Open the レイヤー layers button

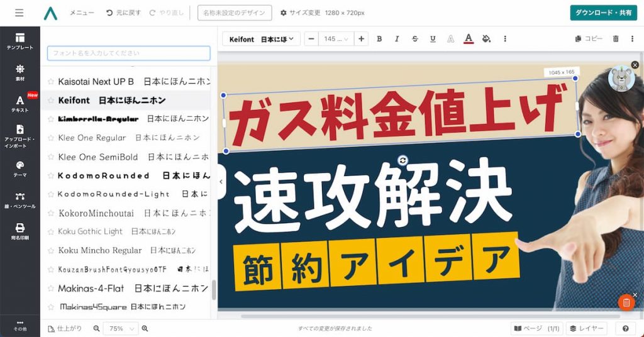pos(586,328)
